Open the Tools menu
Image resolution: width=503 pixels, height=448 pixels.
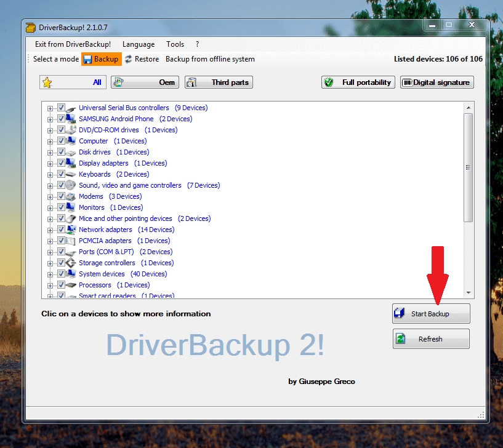175,44
